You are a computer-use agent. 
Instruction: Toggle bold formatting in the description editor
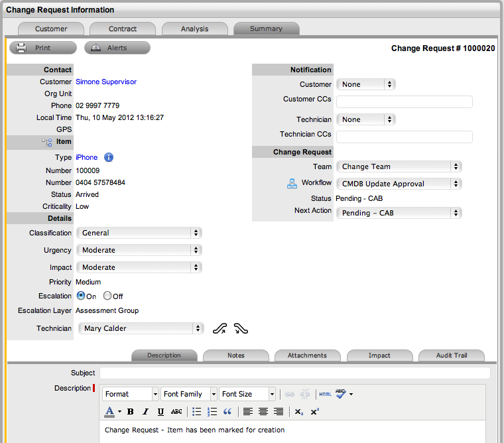(x=131, y=412)
